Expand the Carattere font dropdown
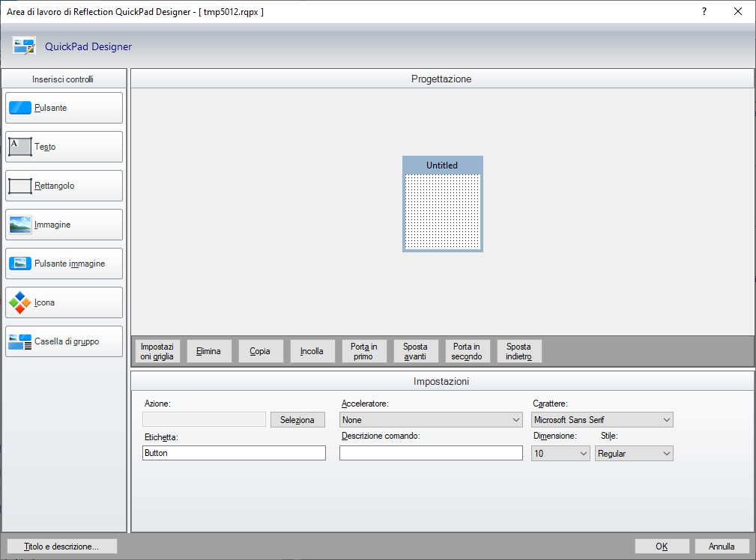The width and height of the screenshot is (756, 560). [602, 420]
